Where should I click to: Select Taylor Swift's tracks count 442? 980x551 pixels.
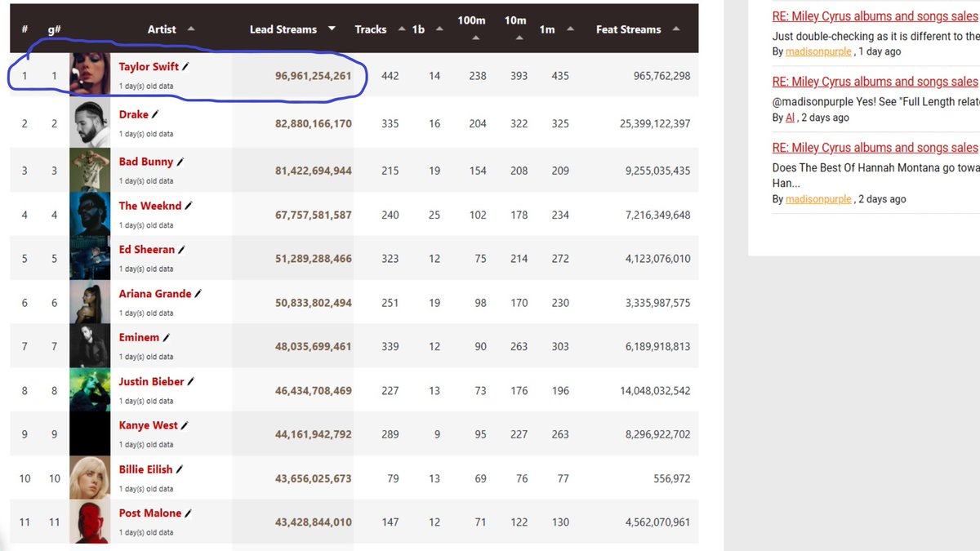coord(390,76)
